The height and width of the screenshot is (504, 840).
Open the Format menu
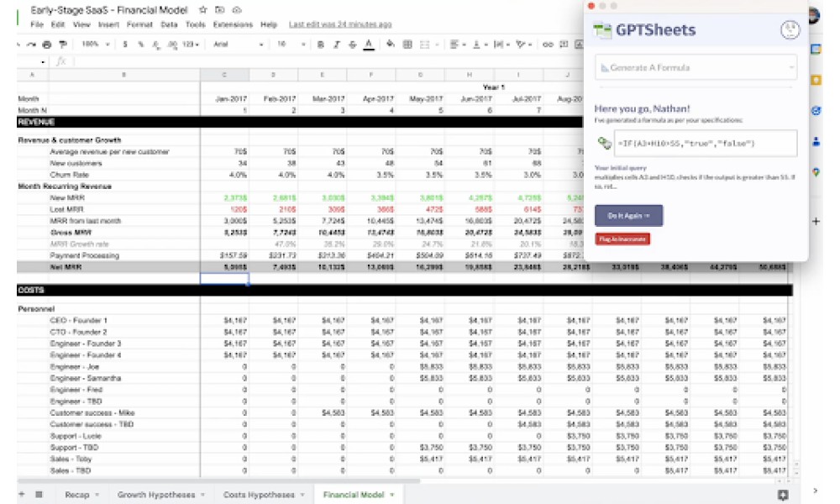pyautogui.click(x=139, y=24)
